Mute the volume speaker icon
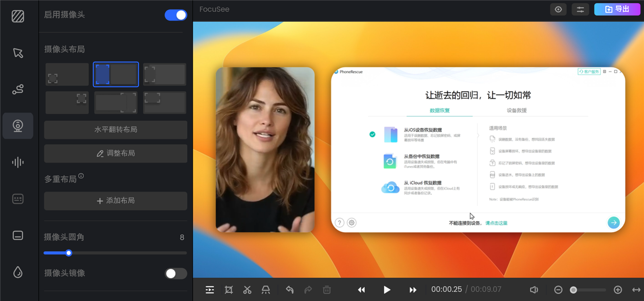This screenshot has width=644, height=301. [534, 290]
